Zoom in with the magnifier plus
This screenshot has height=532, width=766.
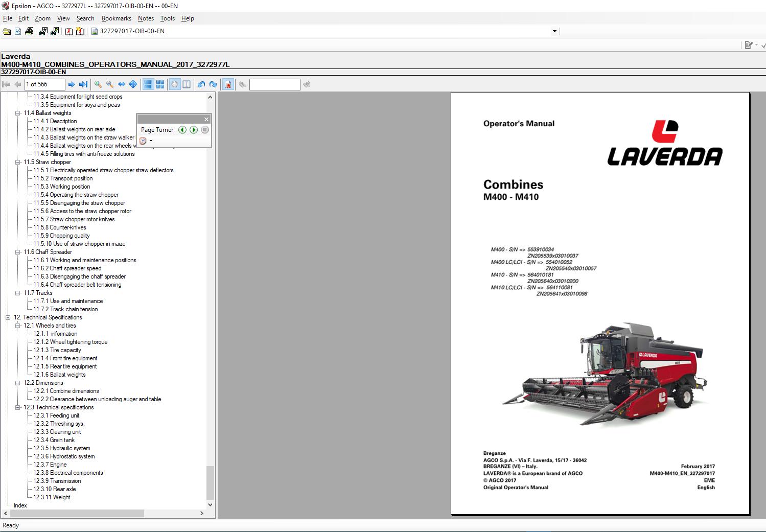click(98, 84)
